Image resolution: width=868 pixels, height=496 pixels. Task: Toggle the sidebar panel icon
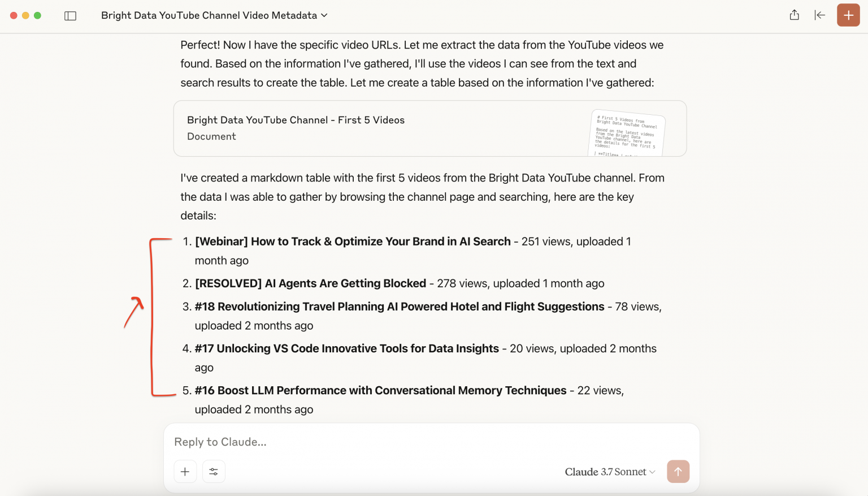70,16
